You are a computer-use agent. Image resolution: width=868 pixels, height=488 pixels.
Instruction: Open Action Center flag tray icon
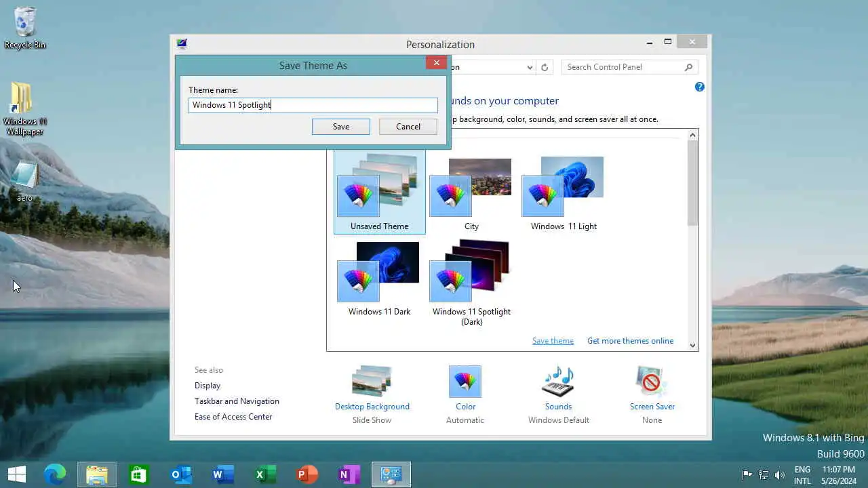pos(747,474)
